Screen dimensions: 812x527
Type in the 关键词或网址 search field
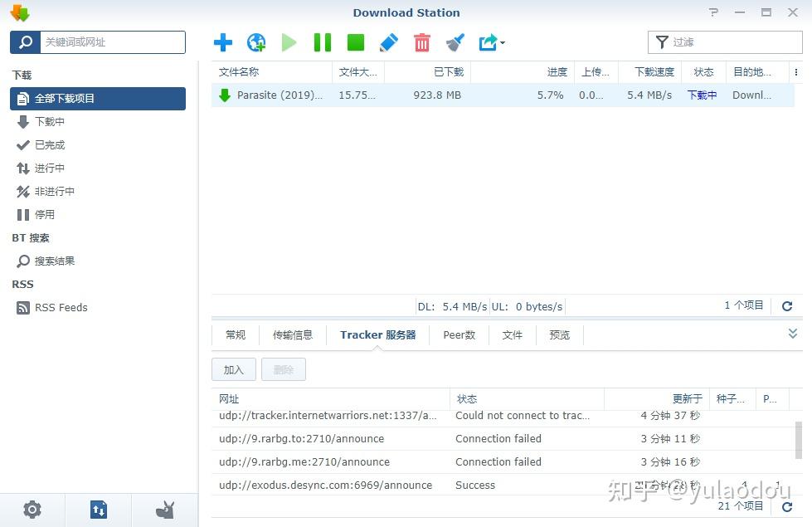pos(108,41)
